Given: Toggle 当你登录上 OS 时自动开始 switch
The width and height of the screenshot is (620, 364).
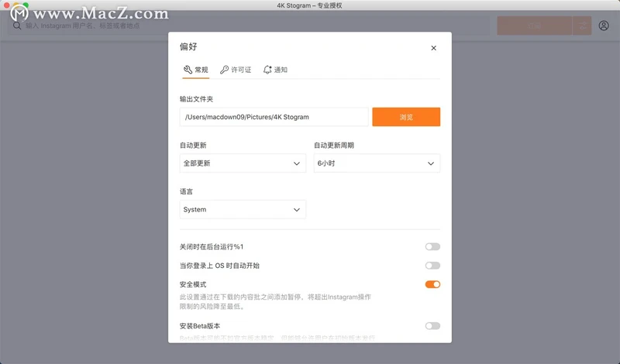Looking at the screenshot, I should (432, 266).
